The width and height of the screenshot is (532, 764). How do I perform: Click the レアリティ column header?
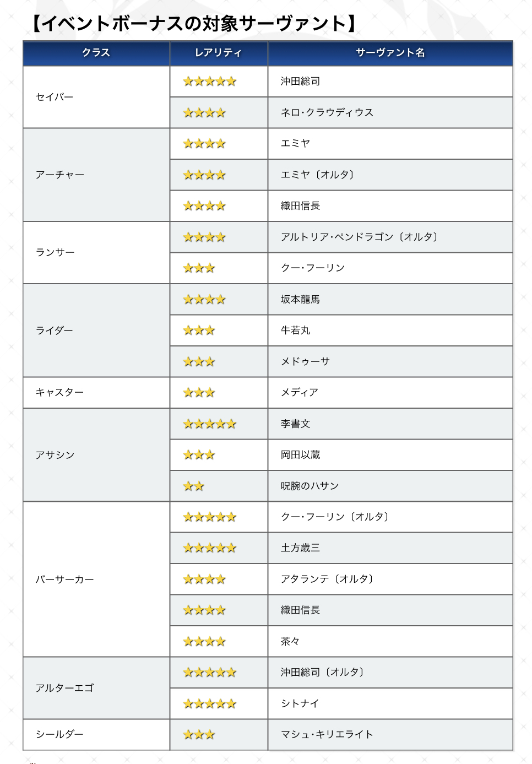219,53
